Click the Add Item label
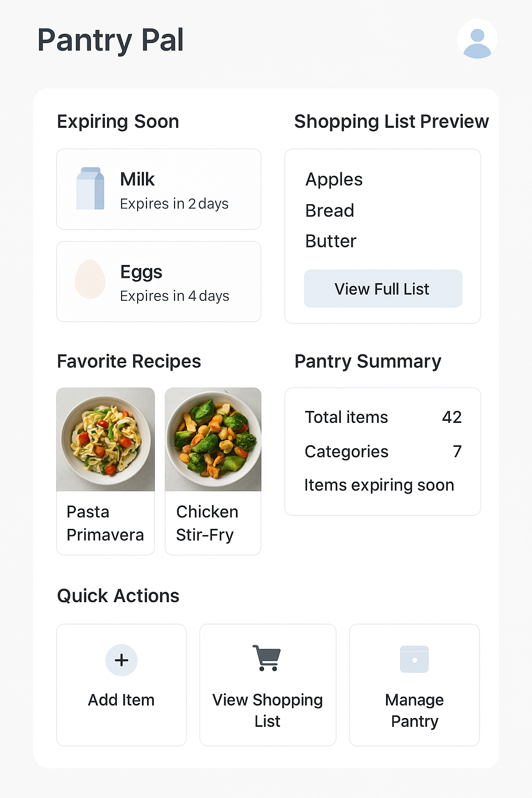 [121, 700]
